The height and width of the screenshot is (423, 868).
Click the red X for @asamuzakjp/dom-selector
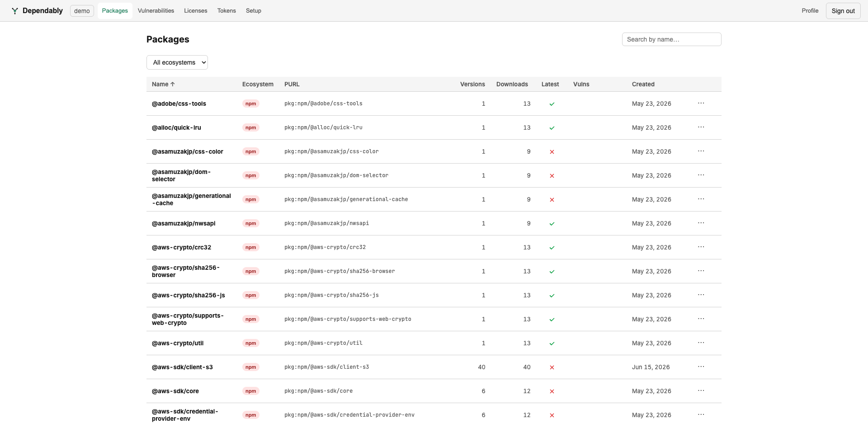point(552,176)
